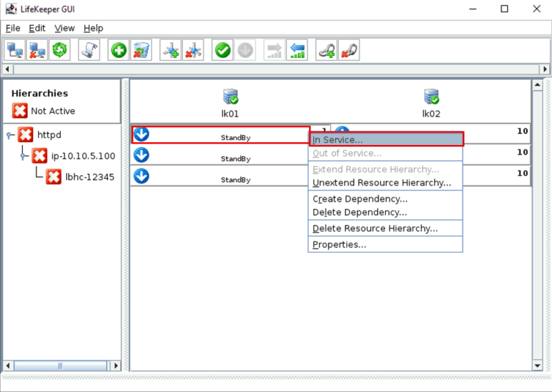Refresh the GUI with green arrows icon
The height and width of the screenshot is (392, 552).
(60, 50)
